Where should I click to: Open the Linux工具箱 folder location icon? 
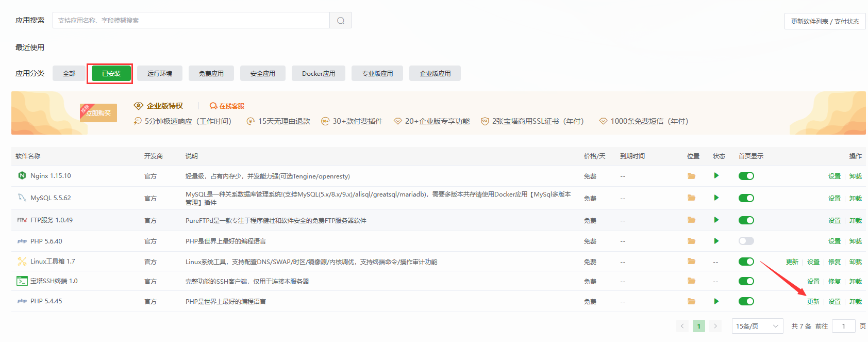tap(692, 262)
